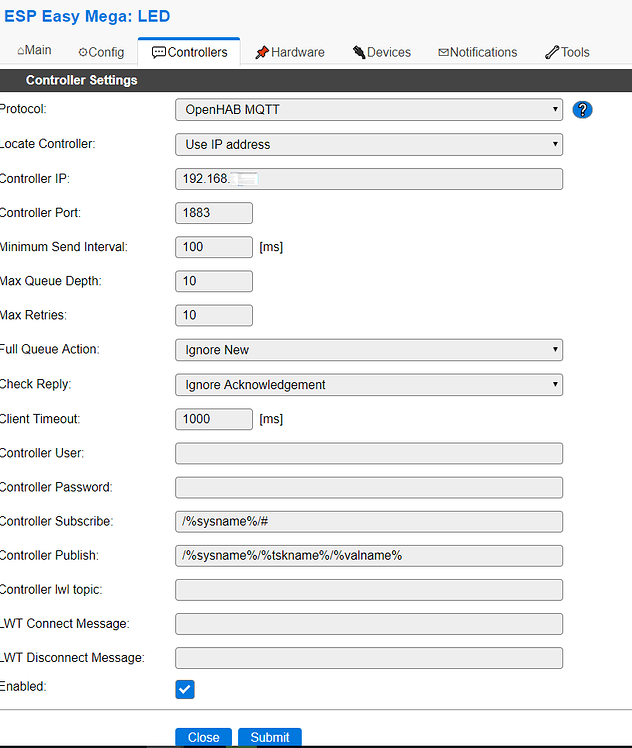The image size is (632, 748).
Task: Click the pin icon on the Hardware tab
Action: coord(262,52)
